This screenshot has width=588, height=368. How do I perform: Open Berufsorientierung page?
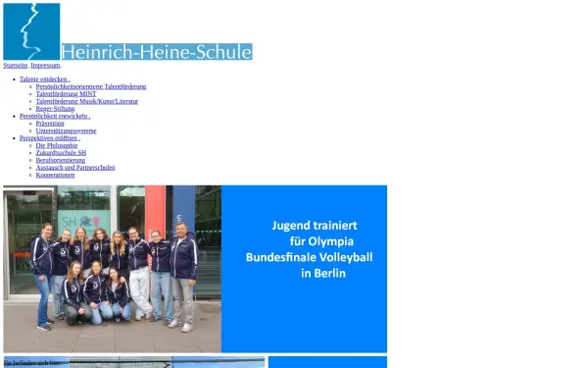pos(61,160)
